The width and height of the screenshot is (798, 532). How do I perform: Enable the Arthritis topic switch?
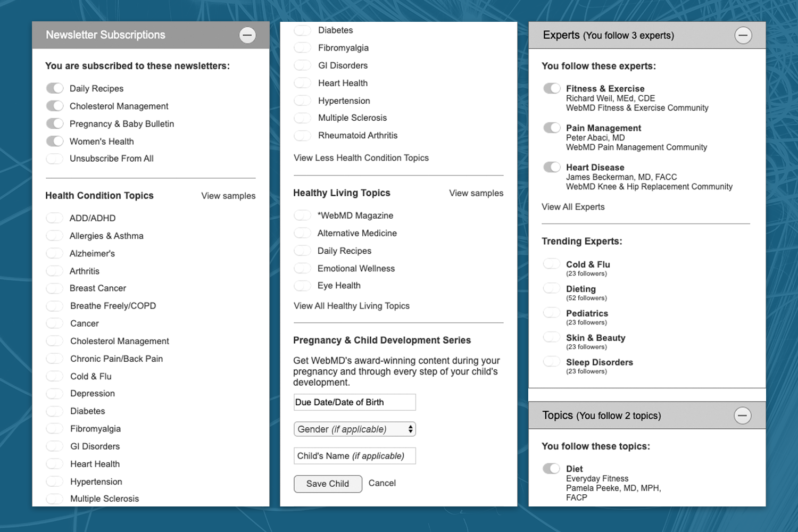pyautogui.click(x=55, y=271)
